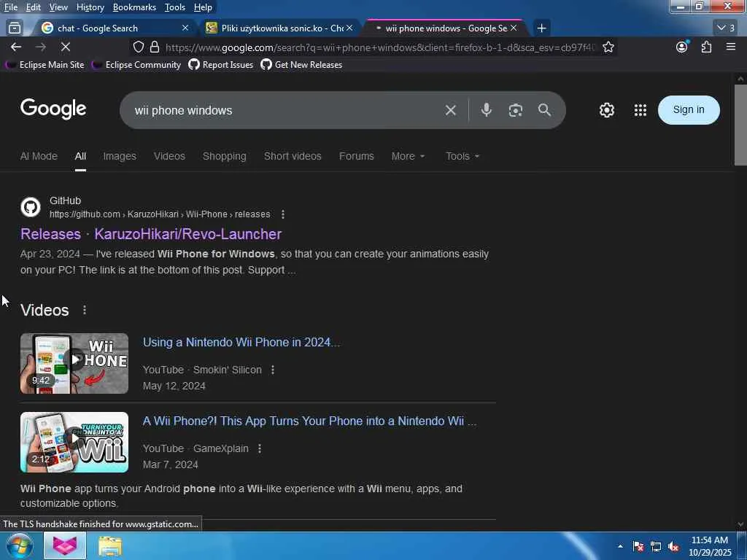
Task: Open the browser taskbar icon
Action: 65,546
